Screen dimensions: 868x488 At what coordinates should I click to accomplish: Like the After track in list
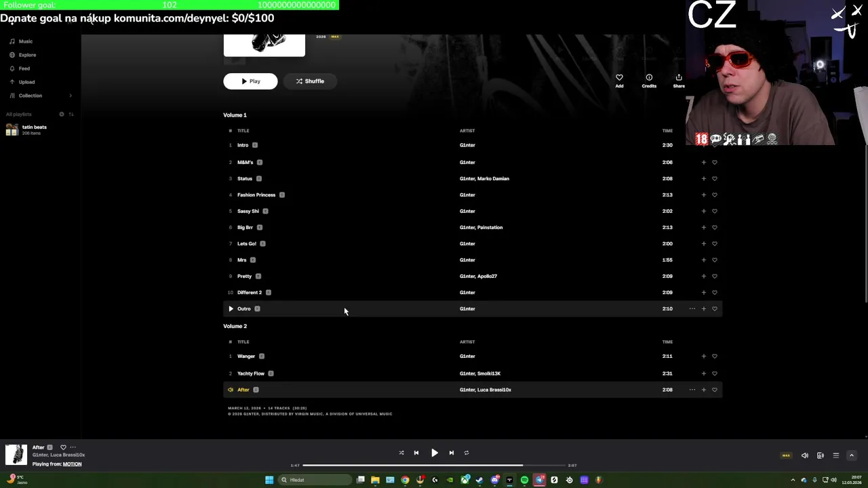tap(715, 390)
